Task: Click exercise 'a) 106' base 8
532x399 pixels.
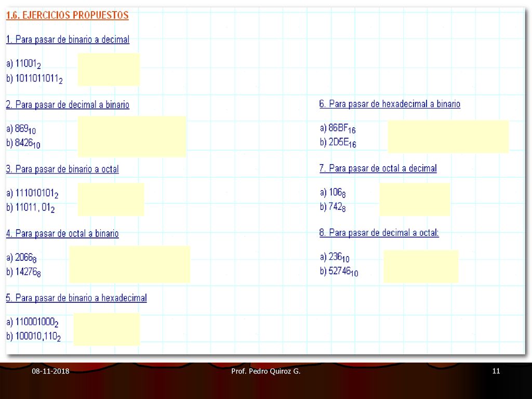Action: (x=332, y=193)
